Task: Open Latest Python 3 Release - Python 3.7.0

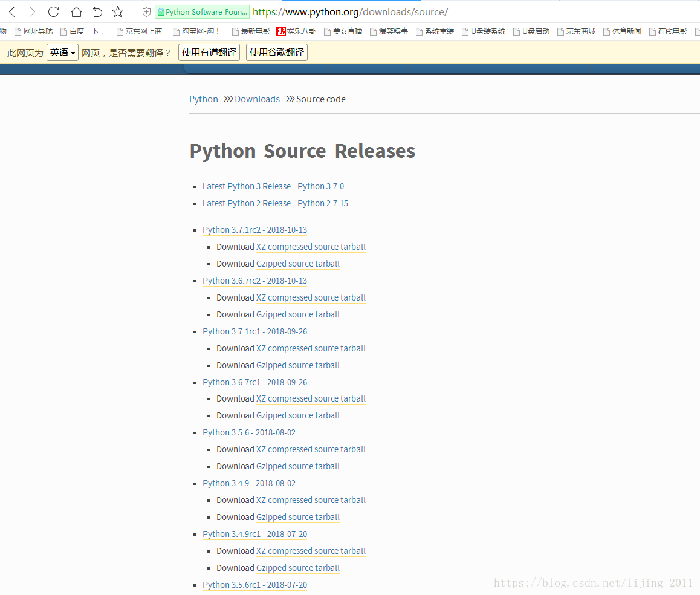Action: pyautogui.click(x=273, y=186)
